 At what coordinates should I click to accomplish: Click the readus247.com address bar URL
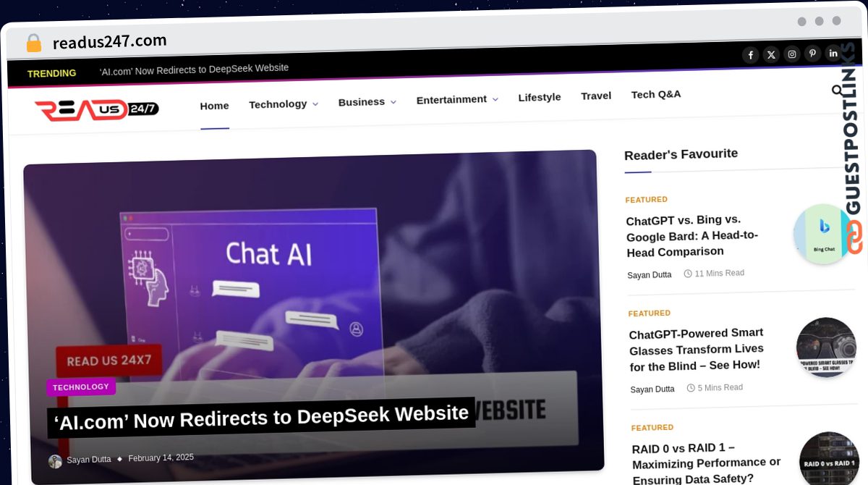click(110, 41)
